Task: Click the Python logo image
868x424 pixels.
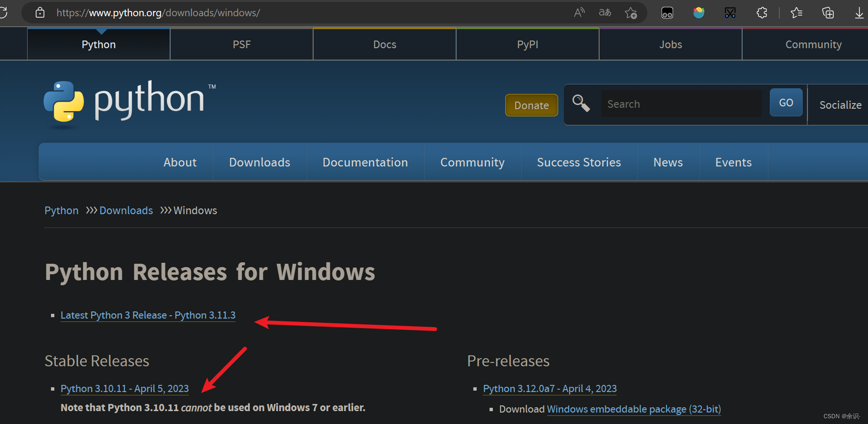Action: 130,103
